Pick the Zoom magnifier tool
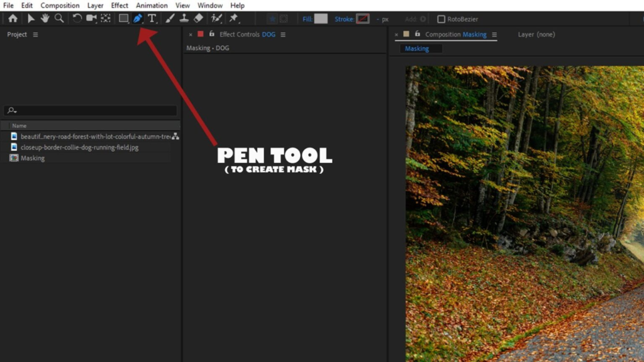 pyautogui.click(x=59, y=19)
